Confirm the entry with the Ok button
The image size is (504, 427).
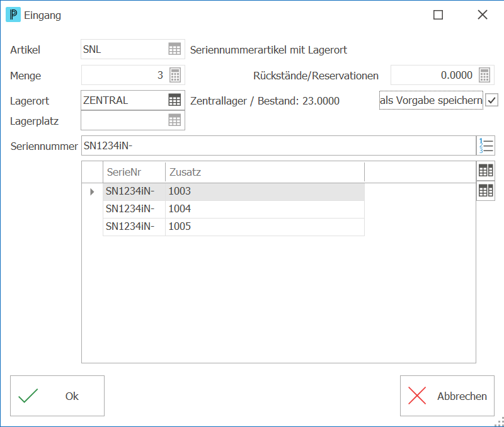(57, 396)
